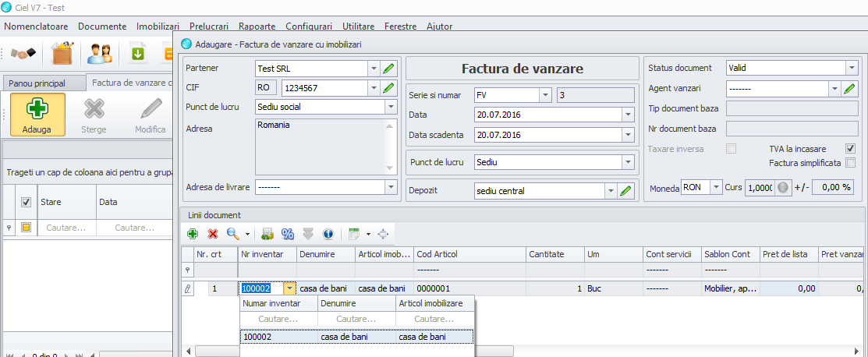Tick the Factura simplificata checkbox
The width and height of the screenshot is (868, 357).
point(850,163)
